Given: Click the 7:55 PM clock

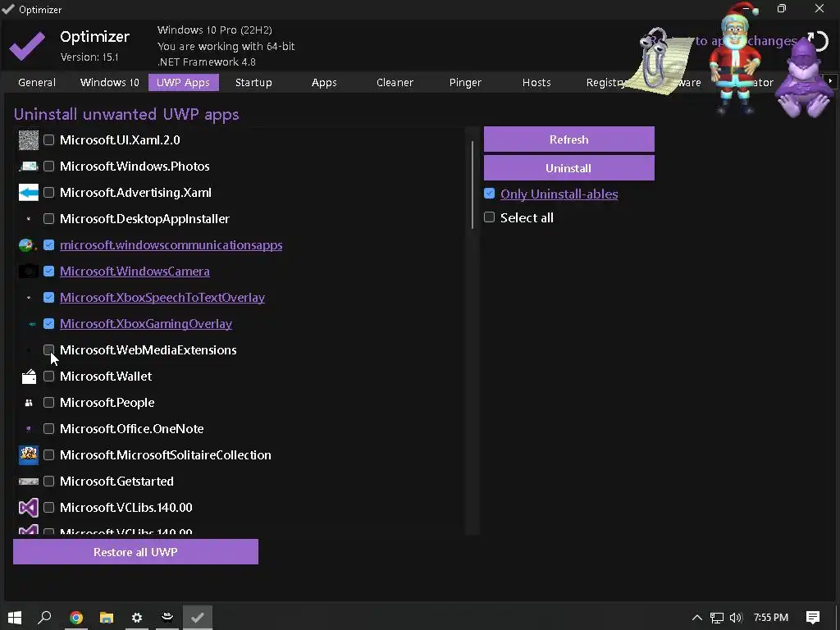Looking at the screenshot, I should click(x=771, y=618).
